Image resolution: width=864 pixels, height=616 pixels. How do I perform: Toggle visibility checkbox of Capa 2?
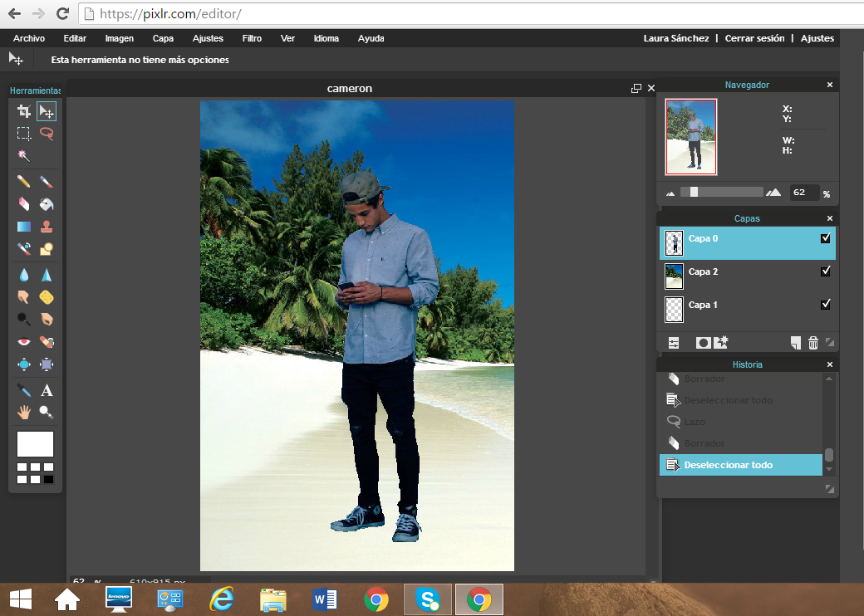[x=826, y=271]
